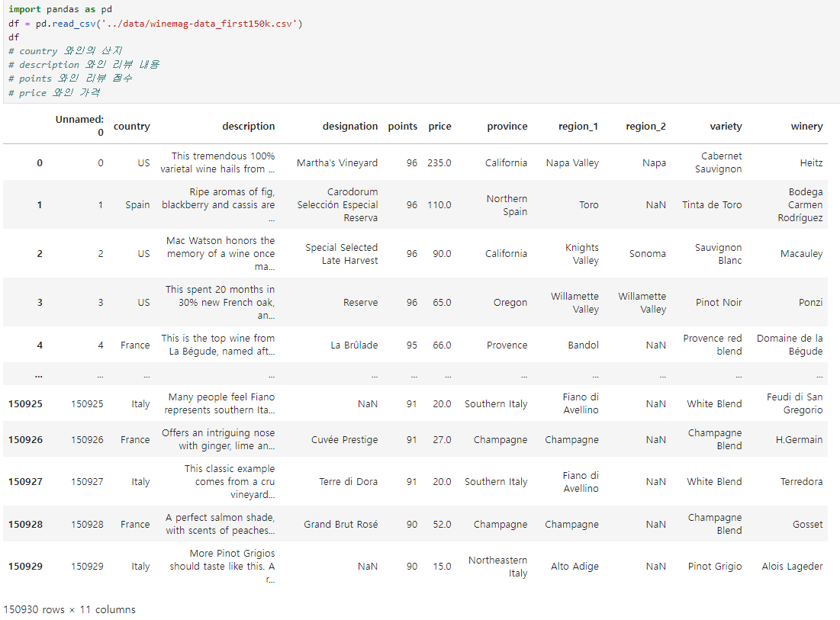
Task: Click the 'Terre di Dora' designation cell
Action: tap(348, 482)
